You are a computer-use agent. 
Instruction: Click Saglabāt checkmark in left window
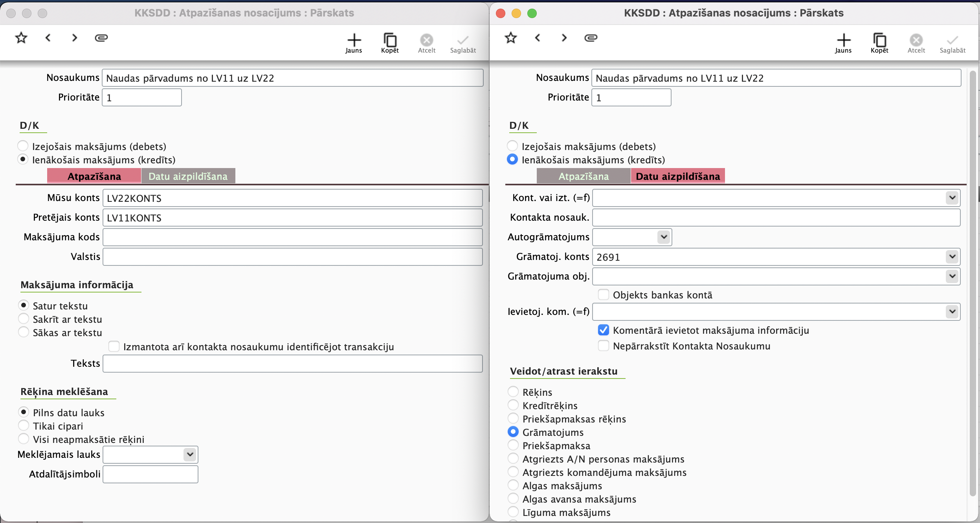pos(463,40)
